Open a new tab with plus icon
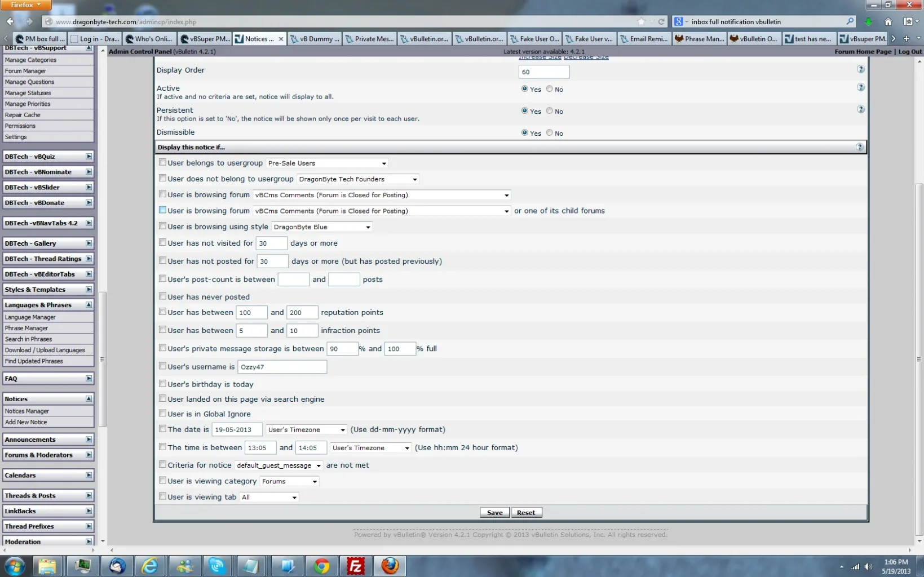This screenshot has height=577, width=924. [x=906, y=38]
